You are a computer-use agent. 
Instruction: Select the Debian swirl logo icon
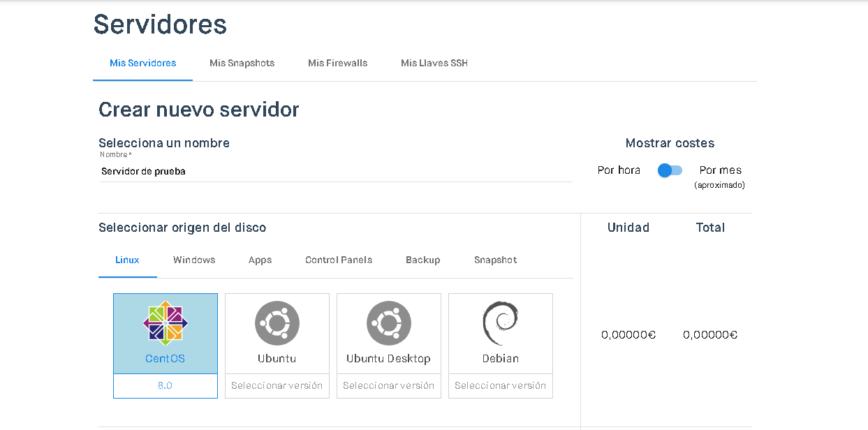(x=501, y=323)
